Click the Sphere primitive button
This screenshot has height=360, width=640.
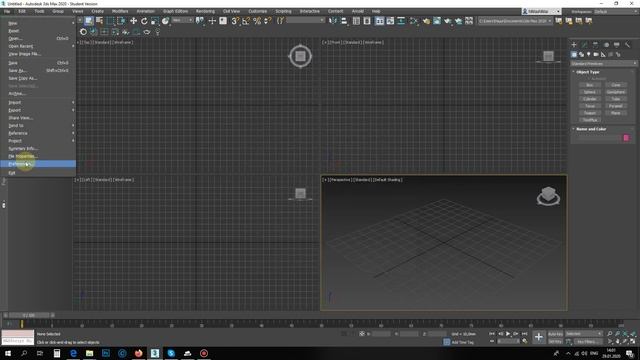589,92
